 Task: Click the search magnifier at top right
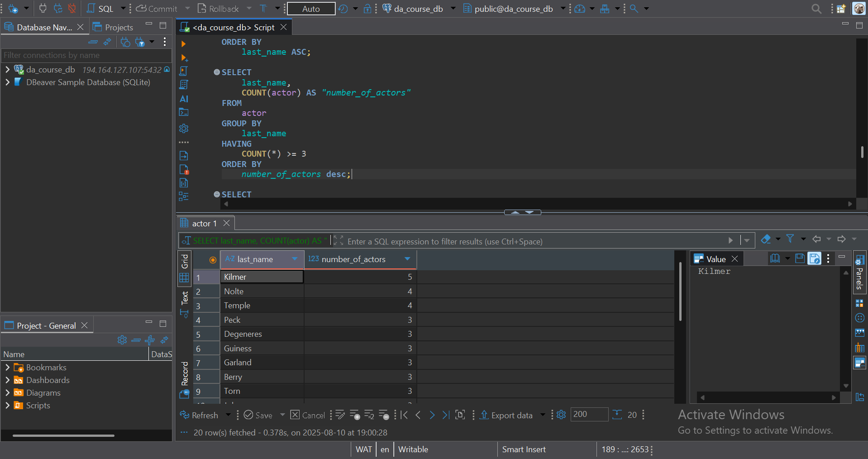(816, 9)
